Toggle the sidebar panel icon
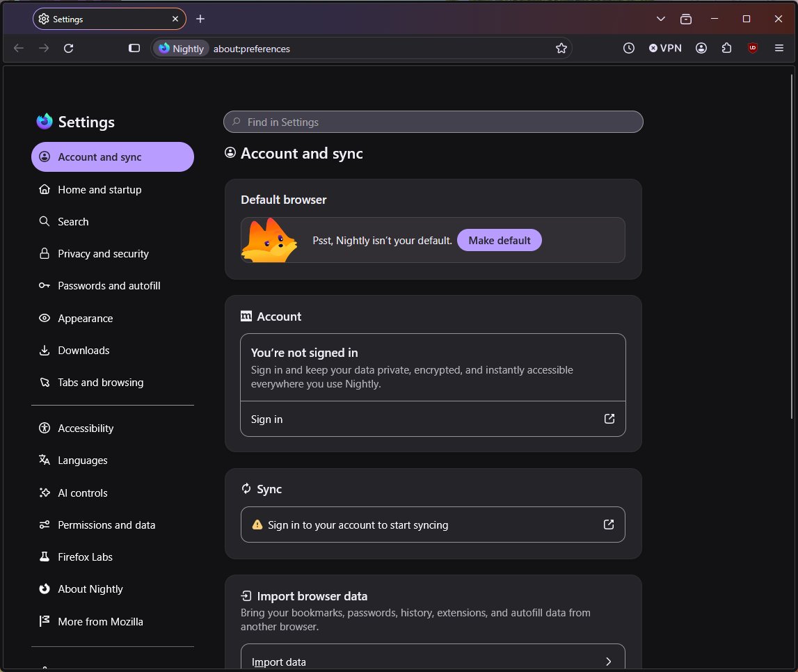 (x=134, y=48)
